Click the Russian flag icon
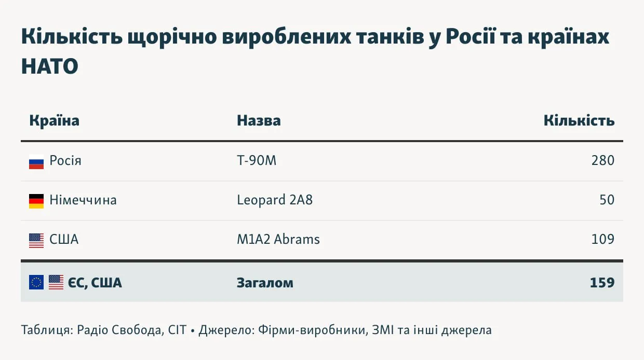This screenshot has width=644, height=360. tap(36, 162)
